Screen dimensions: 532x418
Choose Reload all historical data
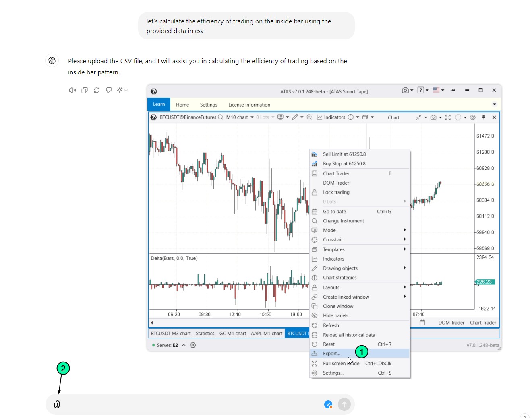pyautogui.click(x=349, y=335)
